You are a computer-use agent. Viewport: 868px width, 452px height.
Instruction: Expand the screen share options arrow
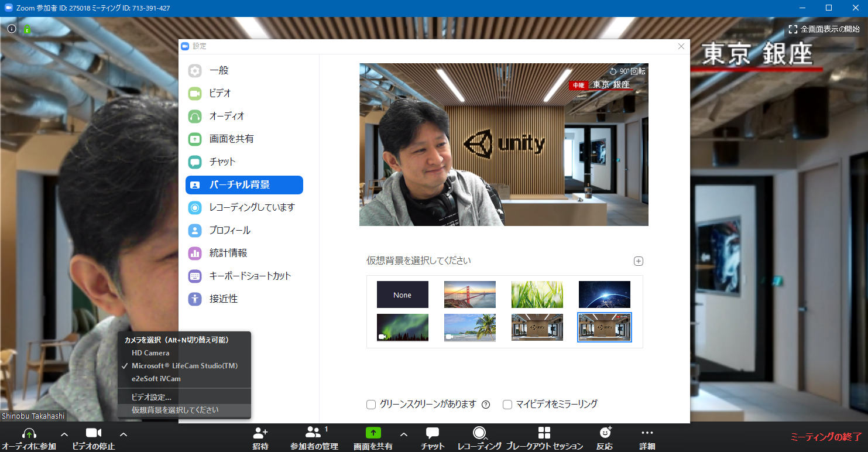403,434
